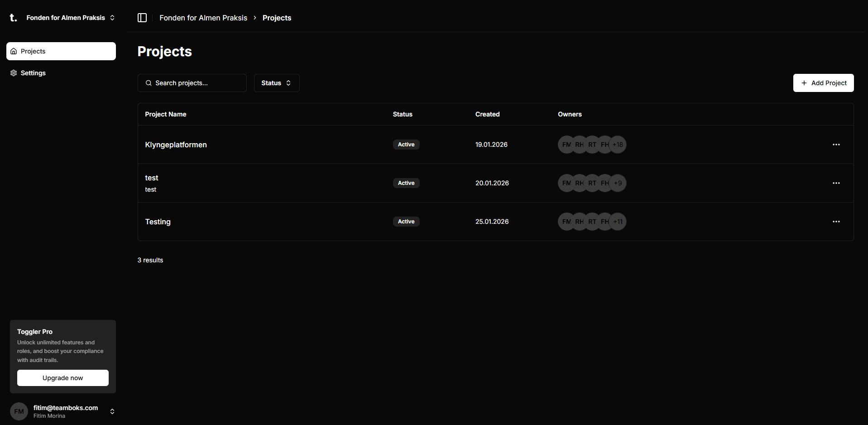868x425 pixels.
Task: Open the Klyngeplatformen project row
Action: (176, 145)
